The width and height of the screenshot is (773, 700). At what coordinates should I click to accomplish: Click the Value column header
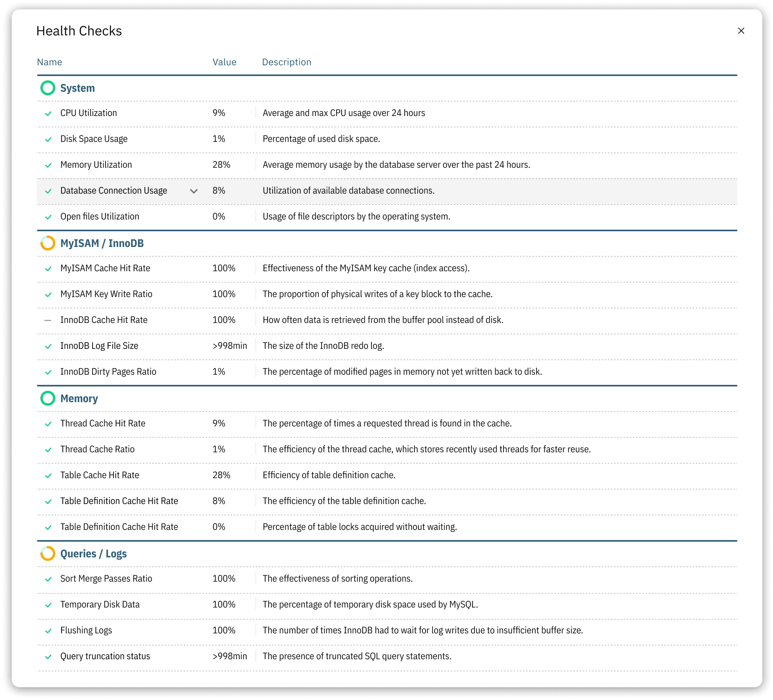click(x=224, y=62)
